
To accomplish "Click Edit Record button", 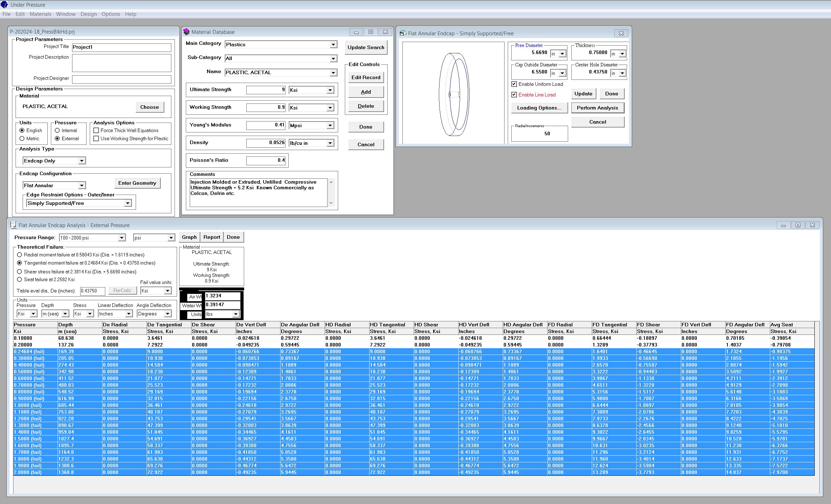I will [366, 77].
